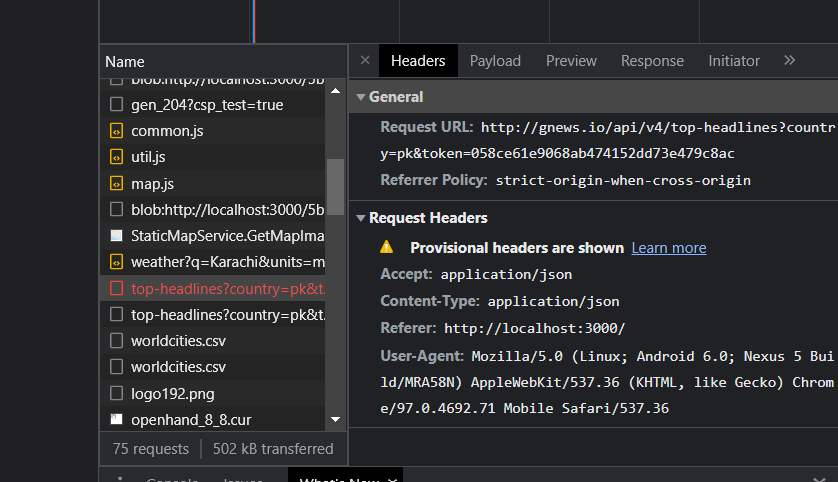This screenshot has width=838, height=482.
Task: Click the strict-origin-when-cross-origin policy value
Action: (623, 181)
